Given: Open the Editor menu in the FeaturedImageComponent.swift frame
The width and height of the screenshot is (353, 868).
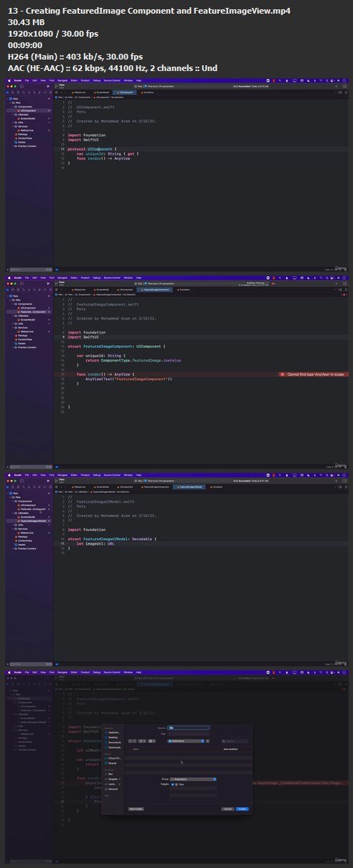Looking at the screenshot, I should 74,278.
